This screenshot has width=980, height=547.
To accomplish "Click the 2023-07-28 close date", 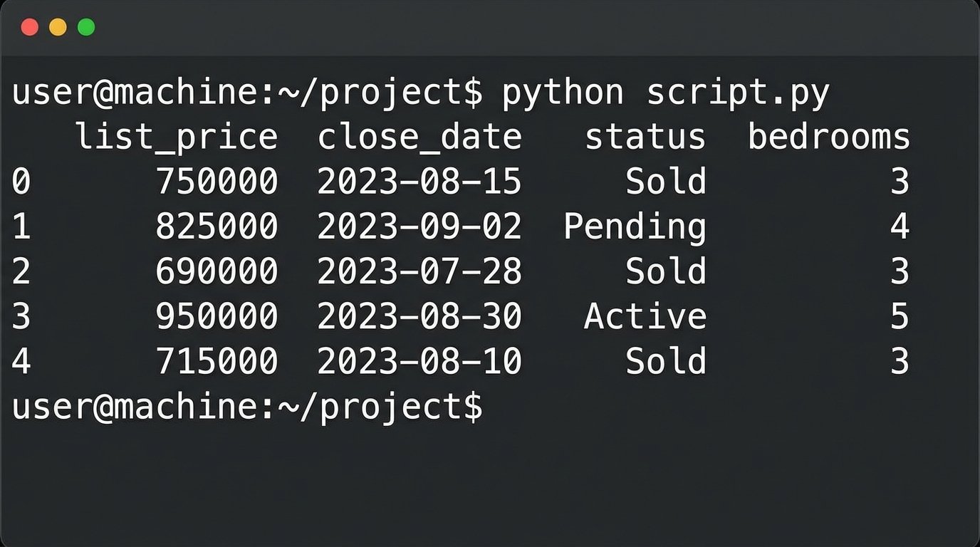I will point(419,272).
